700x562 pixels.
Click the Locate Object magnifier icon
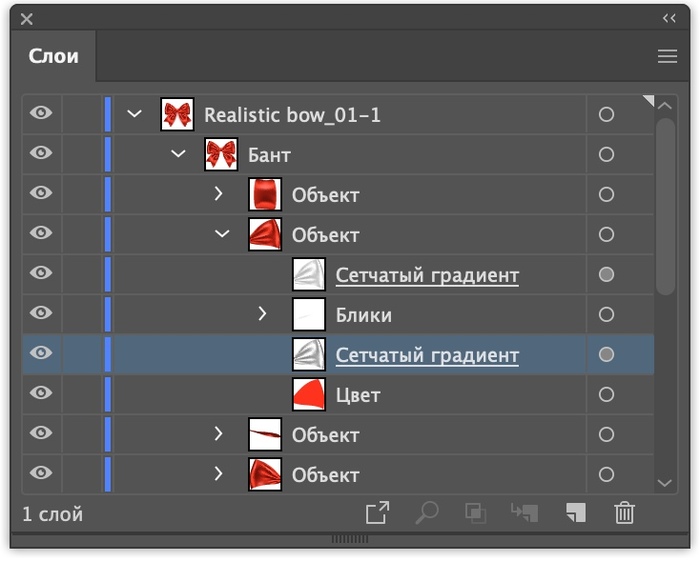coord(427,513)
